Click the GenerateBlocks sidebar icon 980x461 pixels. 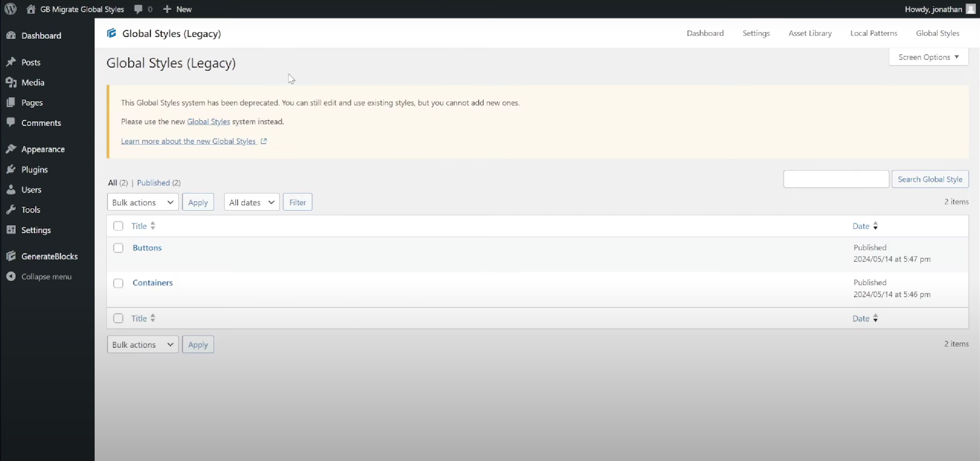tap(11, 256)
